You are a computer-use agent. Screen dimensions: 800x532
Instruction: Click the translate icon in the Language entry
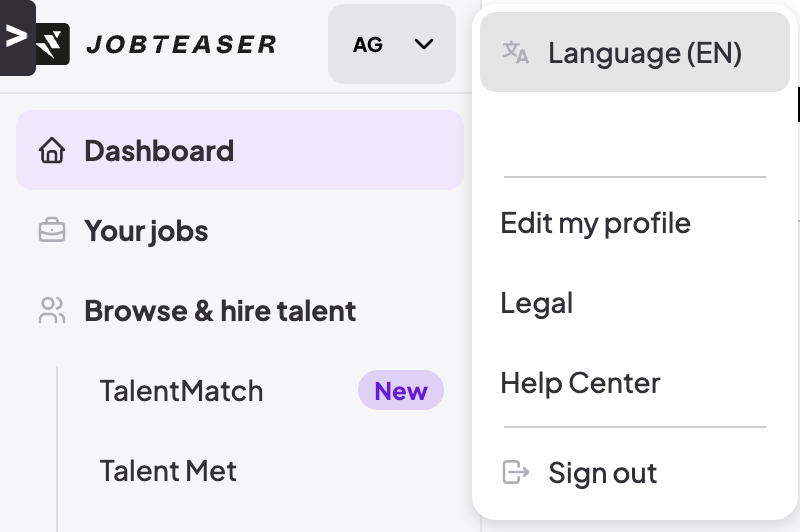click(515, 53)
